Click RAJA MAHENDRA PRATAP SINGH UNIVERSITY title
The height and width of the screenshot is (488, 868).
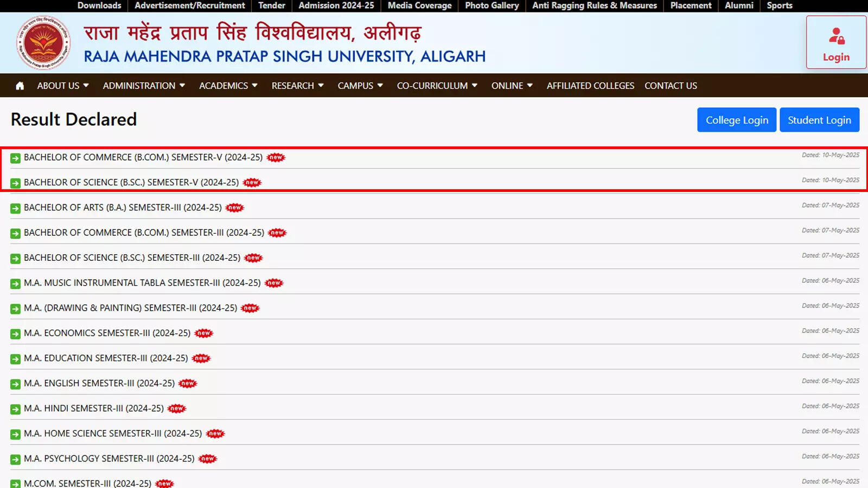coord(284,56)
